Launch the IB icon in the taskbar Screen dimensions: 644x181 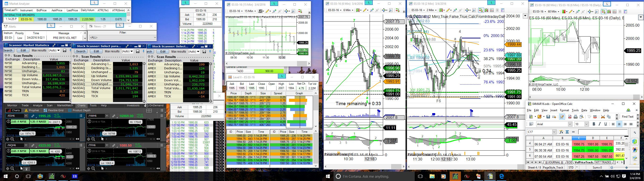(x=75, y=176)
